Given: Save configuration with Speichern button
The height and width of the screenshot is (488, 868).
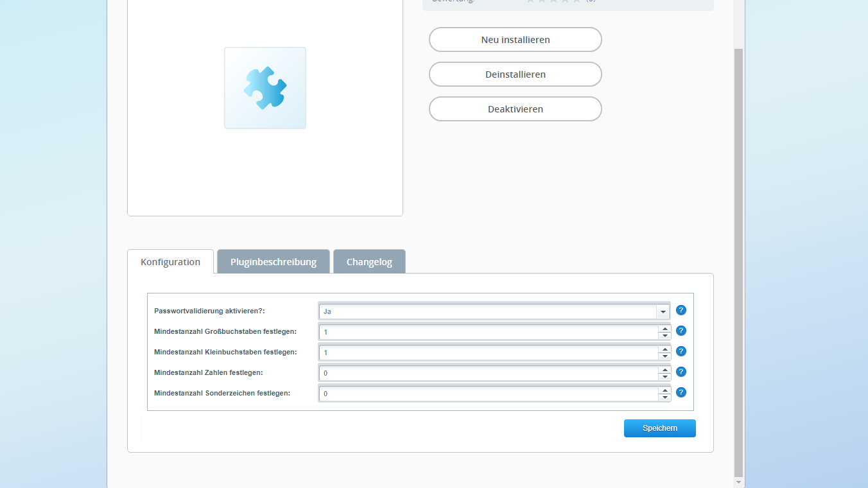Looking at the screenshot, I should pos(659,428).
